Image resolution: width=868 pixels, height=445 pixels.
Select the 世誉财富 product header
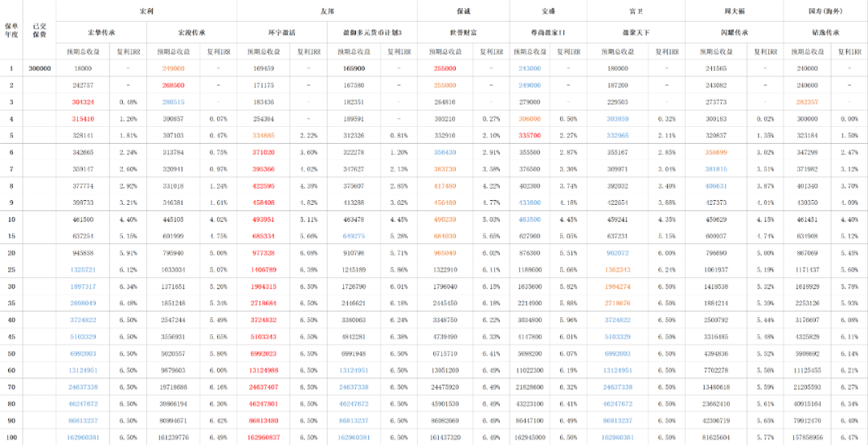click(464, 32)
